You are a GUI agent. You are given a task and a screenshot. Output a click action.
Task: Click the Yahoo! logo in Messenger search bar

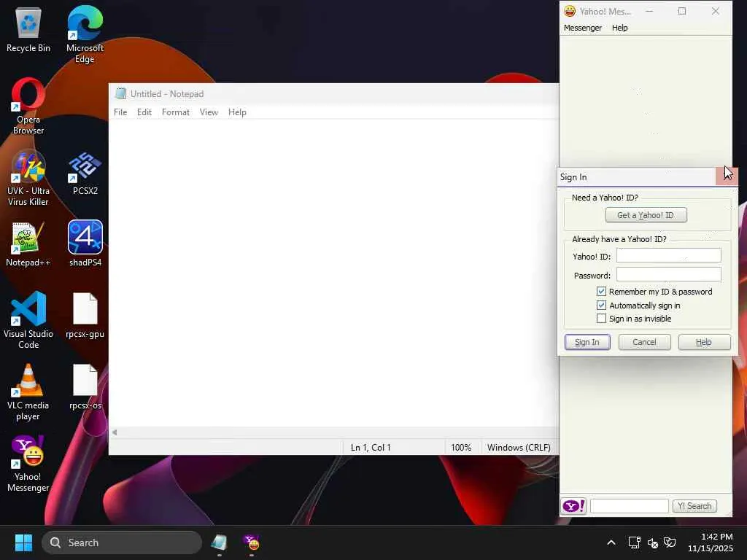[574, 506]
